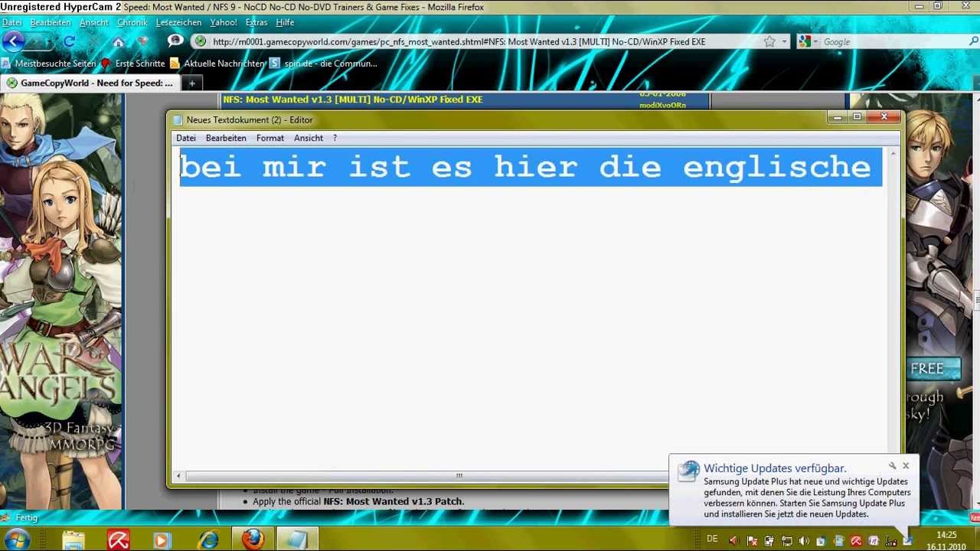The image size is (980, 551).
Task: Click up arrow of Editor vertical scrollbar
Action: pyautogui.click(x=893, y=154)
